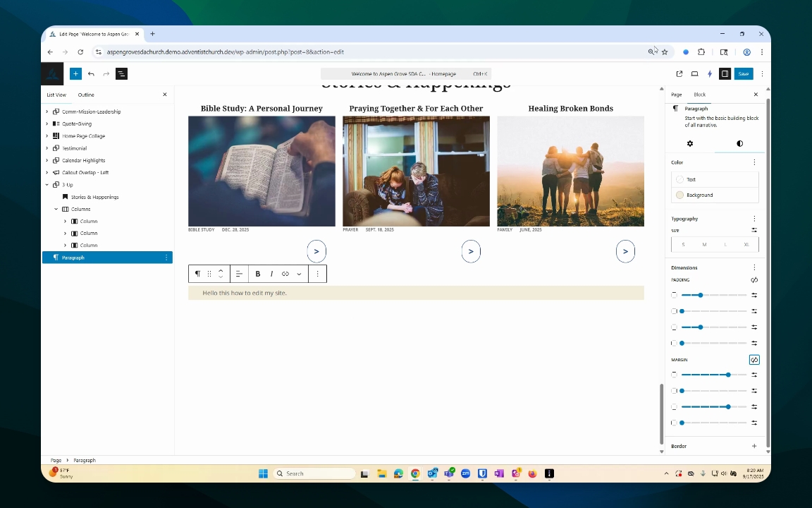The image size is (812, 508).
Task: Open the block Styles half-circle tab
Action: pos(739,143)
